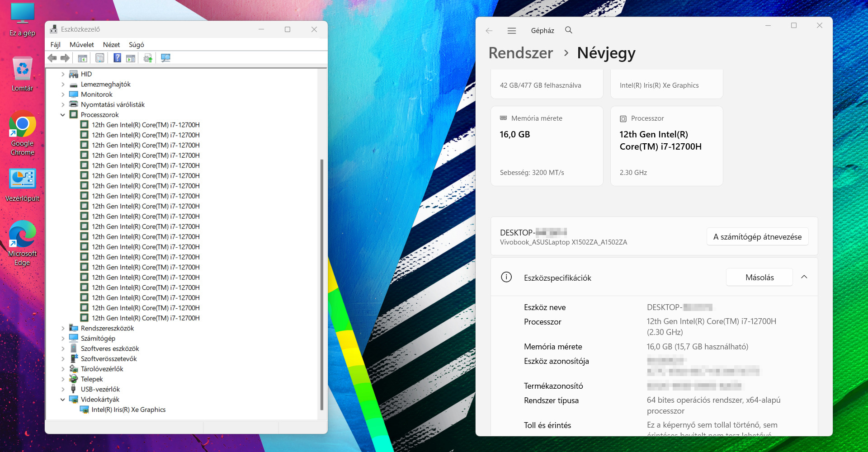Click the Back arrow in Eszközkezelő toolbar
The image size is (868, 452).
(x=52, y=58)
